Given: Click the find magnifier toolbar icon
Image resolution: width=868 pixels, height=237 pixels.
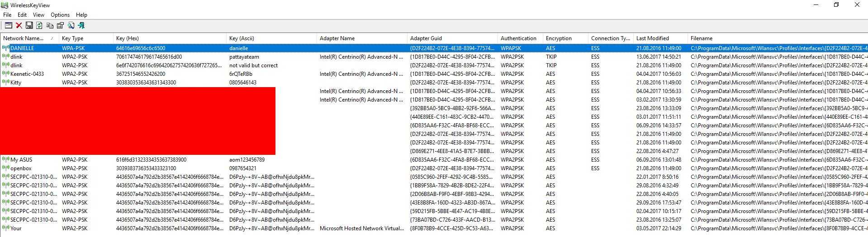Looking at the screenshot, I should pyautogui.click(x=71, y=26).
